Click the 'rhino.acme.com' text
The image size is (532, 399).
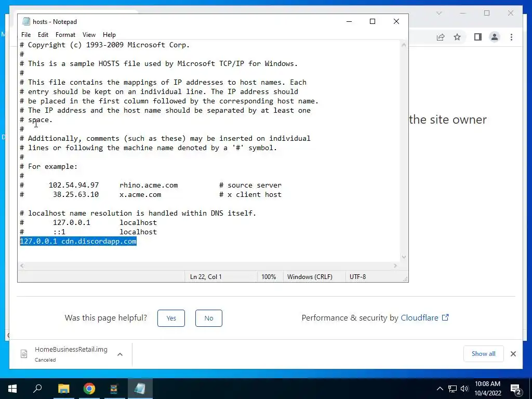pyautogui.click(x=149, y=185)
